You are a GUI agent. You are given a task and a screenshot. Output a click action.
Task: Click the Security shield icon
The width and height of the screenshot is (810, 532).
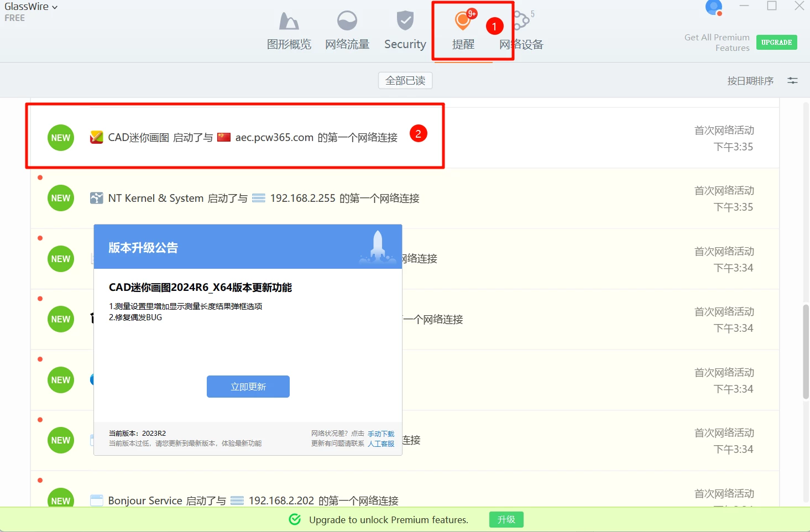tap(405, 22)
